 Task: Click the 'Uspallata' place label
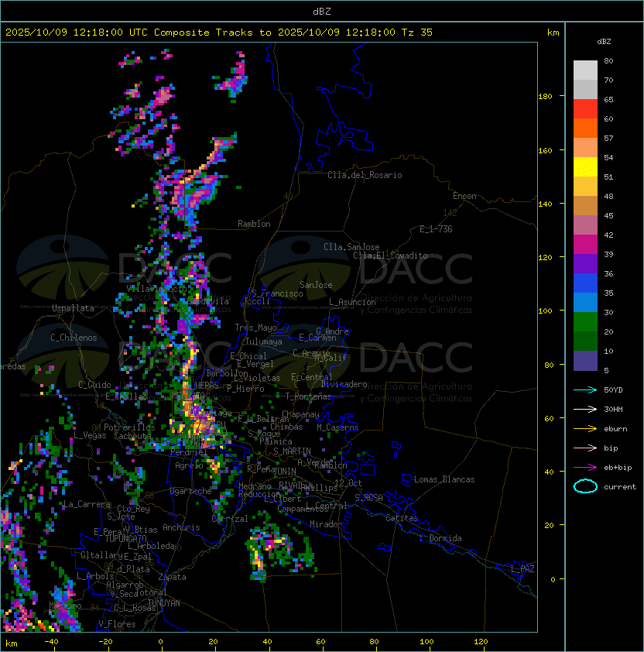[73, 308]
